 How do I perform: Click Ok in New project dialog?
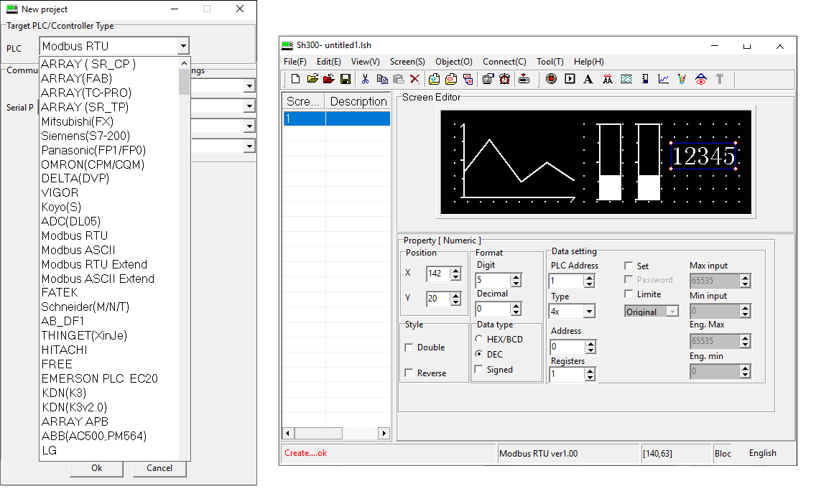[x=97, y=468]
